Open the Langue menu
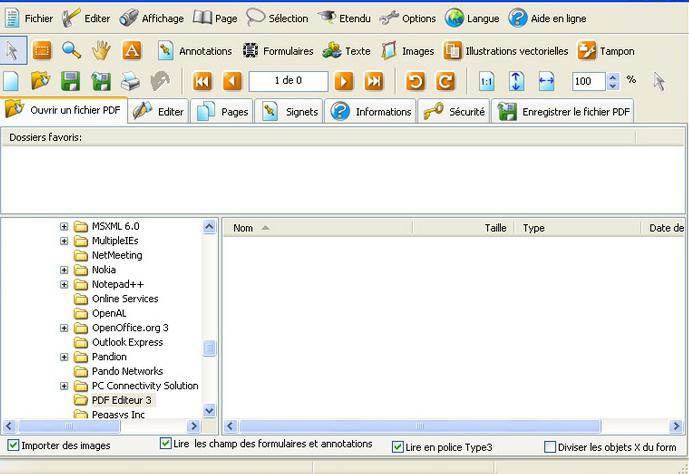The image size is (689, 474). [x=472, y=18]
